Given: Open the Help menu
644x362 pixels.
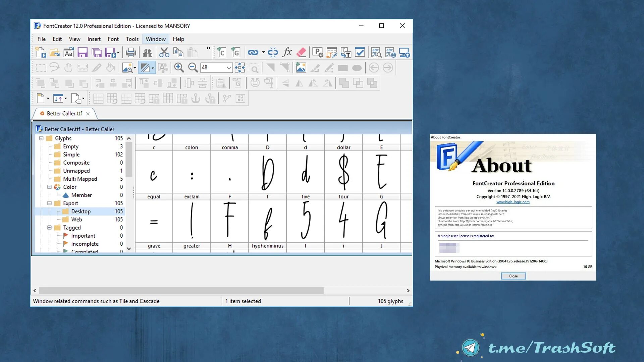Looking at the screenshot, I should click(x=178, y=39).
